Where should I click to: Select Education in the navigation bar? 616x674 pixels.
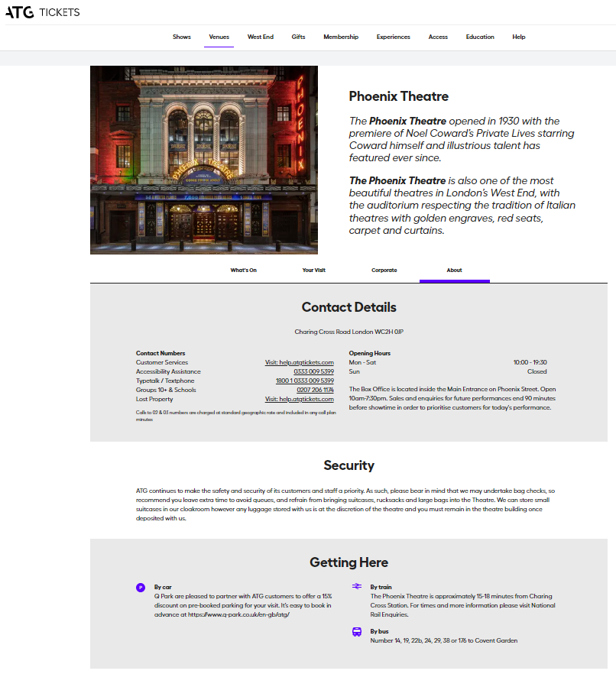coord(480,37)
